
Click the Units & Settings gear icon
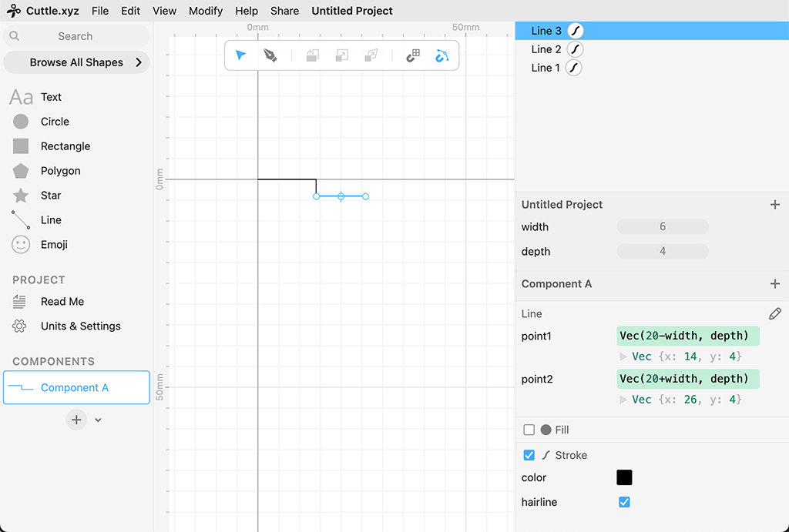pos(19,326)
